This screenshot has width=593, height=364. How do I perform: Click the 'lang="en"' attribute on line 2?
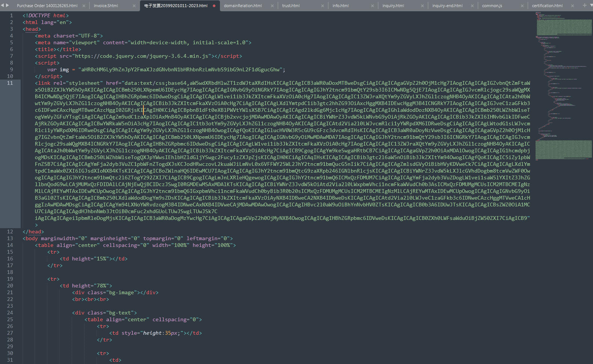click(55, 22)
